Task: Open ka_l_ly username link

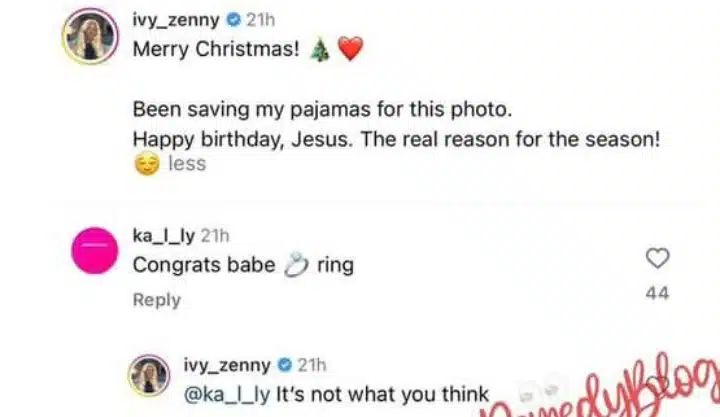Action: click(164, 236)
